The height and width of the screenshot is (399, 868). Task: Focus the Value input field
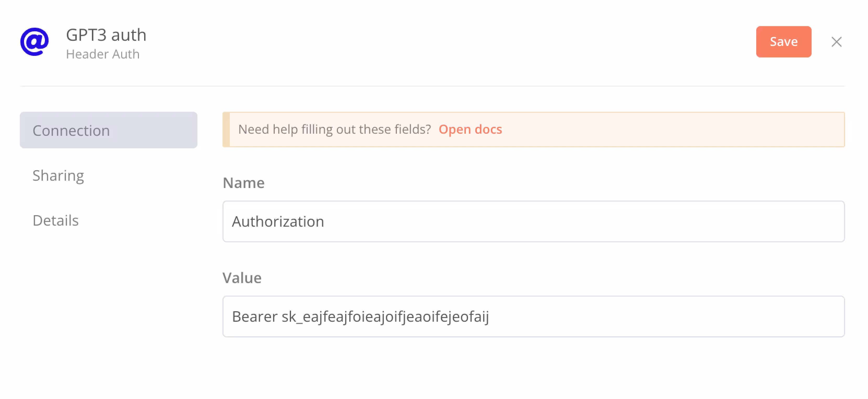(x=533, y=316)
